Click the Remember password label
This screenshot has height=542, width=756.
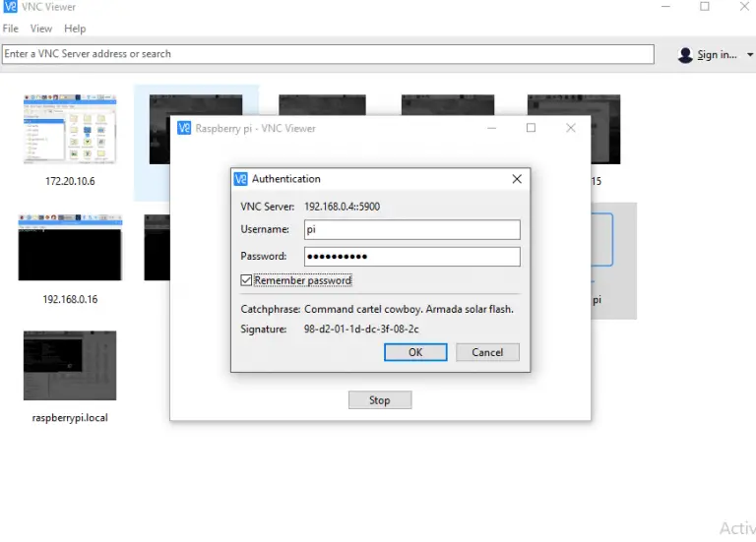coord(303,280)
